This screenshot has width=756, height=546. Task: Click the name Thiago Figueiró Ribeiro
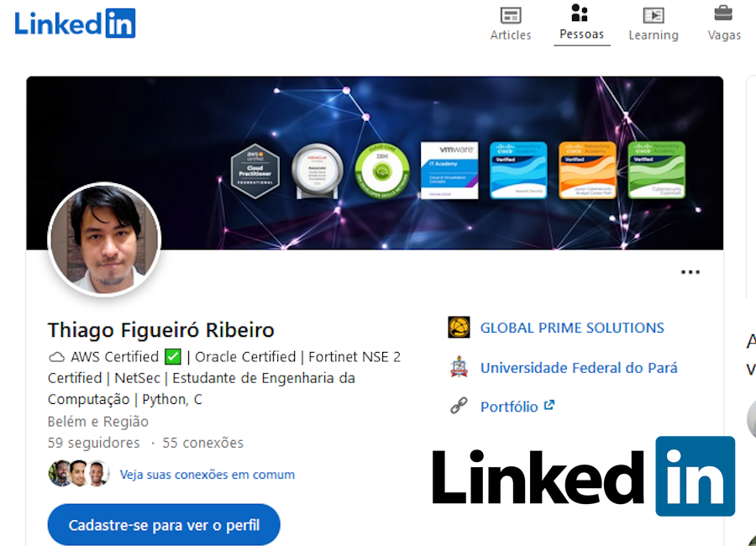coord(161,330)
